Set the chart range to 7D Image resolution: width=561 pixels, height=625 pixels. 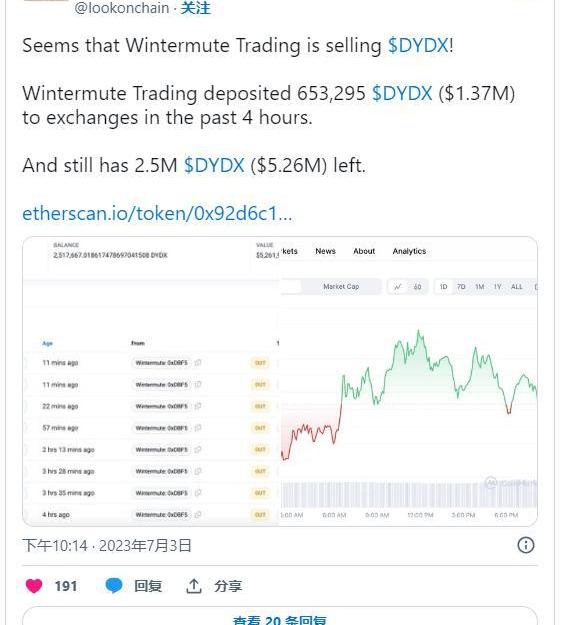(x=461, y=287)
